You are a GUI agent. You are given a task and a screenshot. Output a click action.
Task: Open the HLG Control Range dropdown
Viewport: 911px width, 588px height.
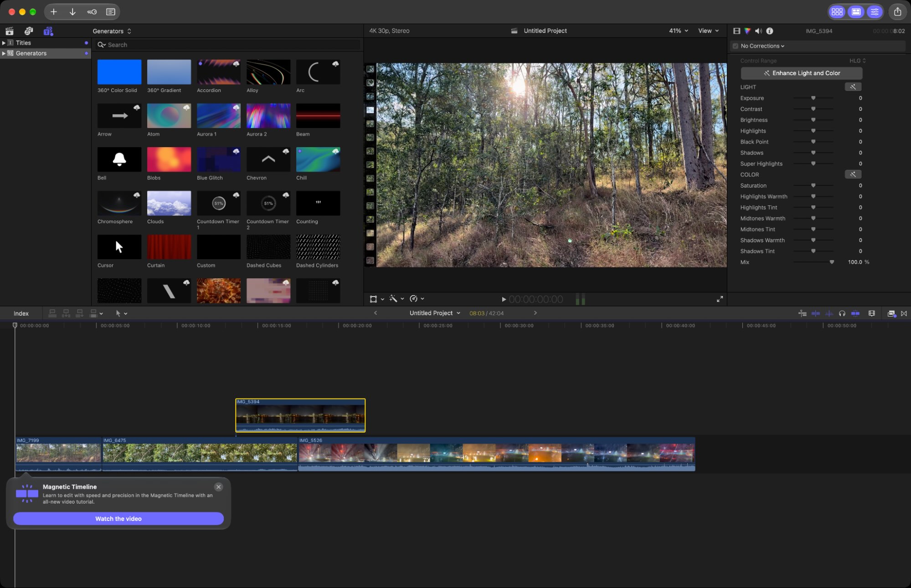pos(857,61)
